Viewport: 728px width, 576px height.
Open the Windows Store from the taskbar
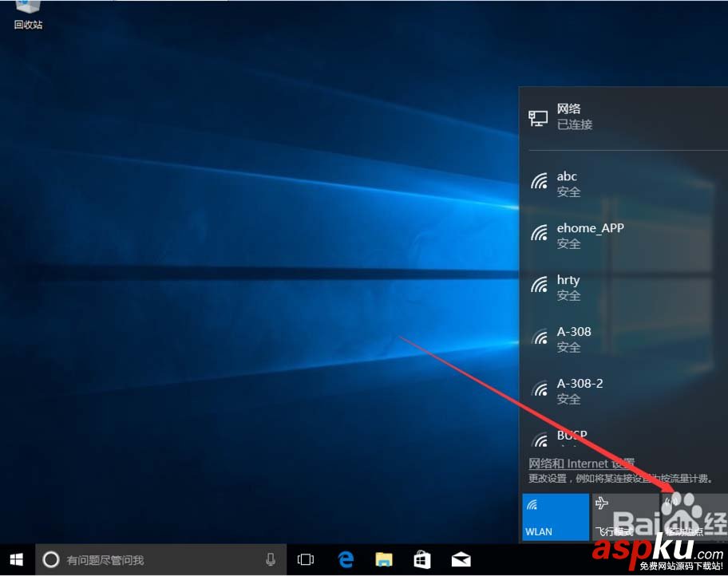pyautogui.click(x=421, y=559)
